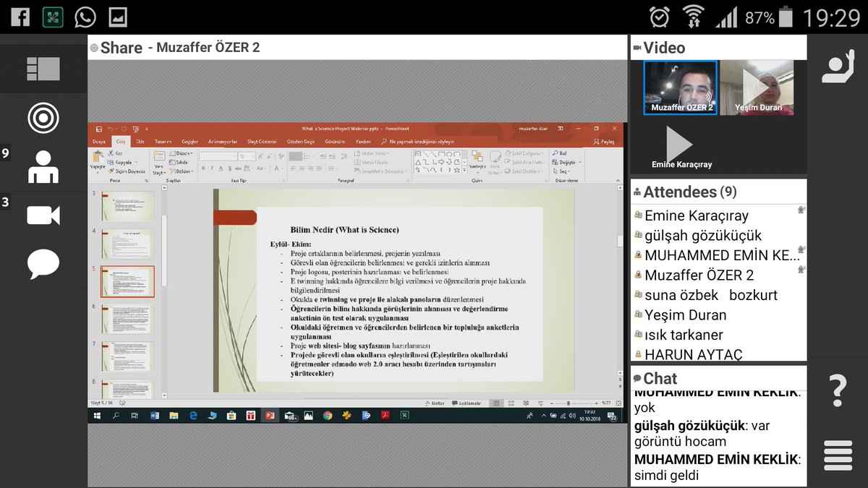Toggle bold formatting in PowerPoint
This screenshot has width=868, height=488.
click(203, 168)
